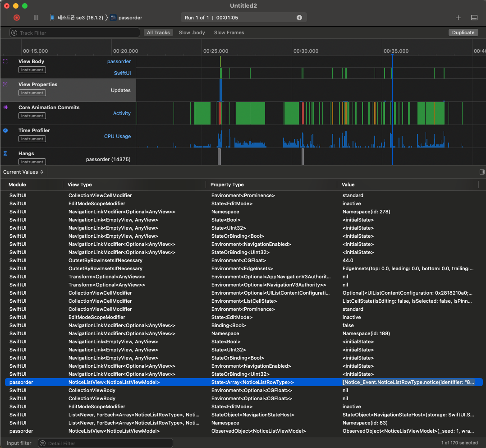The height and width of the screenshot is (448, 486).
Task: Click the Instrument badge under View Properties
Action: [x=32, y=93]
